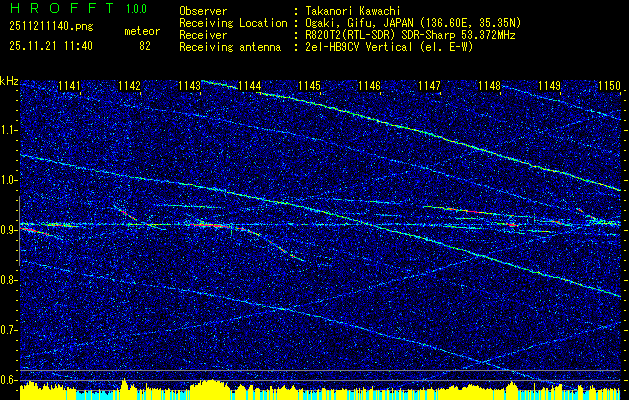Click the 1.0 kHz axis label
The image size is (629, 400).
coord(8,180)
